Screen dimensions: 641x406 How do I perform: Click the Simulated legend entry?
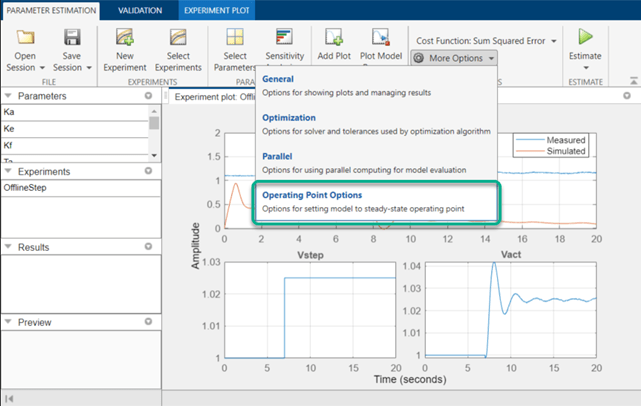[x=551, y=151]
